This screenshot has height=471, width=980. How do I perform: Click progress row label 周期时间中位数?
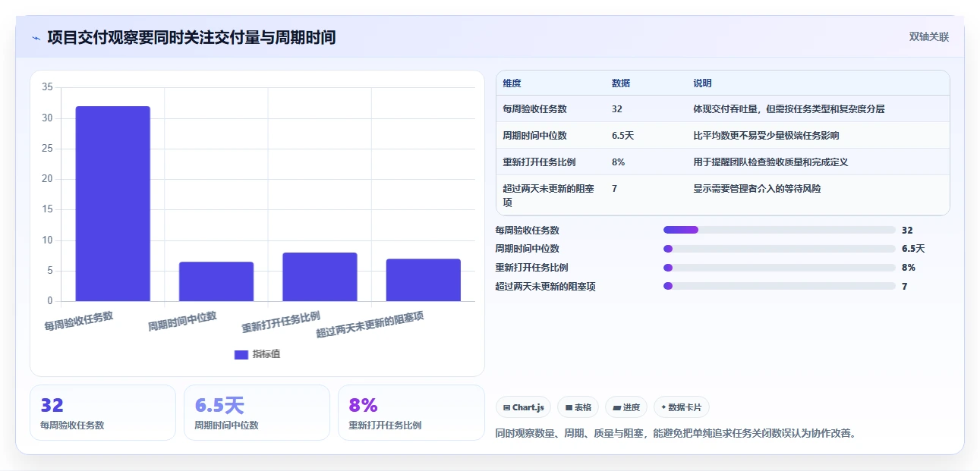tap(527, 249)
